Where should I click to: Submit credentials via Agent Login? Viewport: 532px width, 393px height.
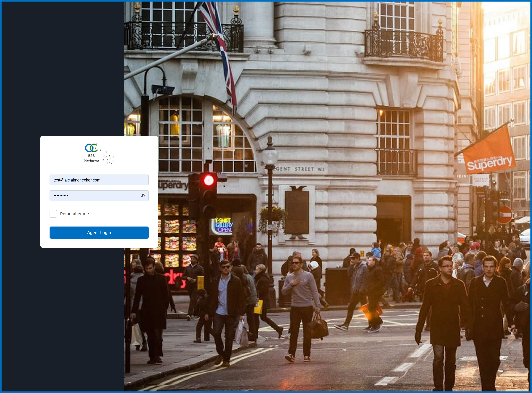pyautogui.click(x=99, y=232)
